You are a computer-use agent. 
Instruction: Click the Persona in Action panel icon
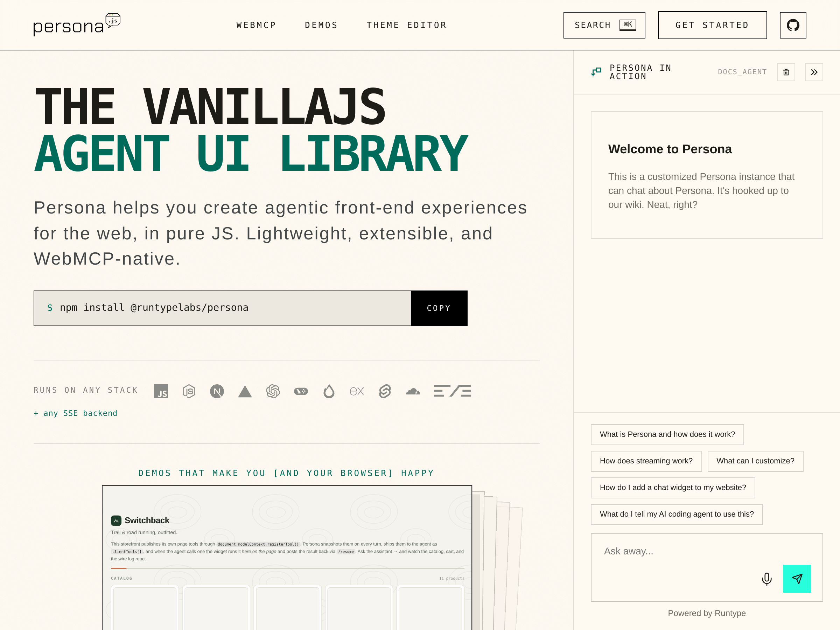[x=596, y=71]
